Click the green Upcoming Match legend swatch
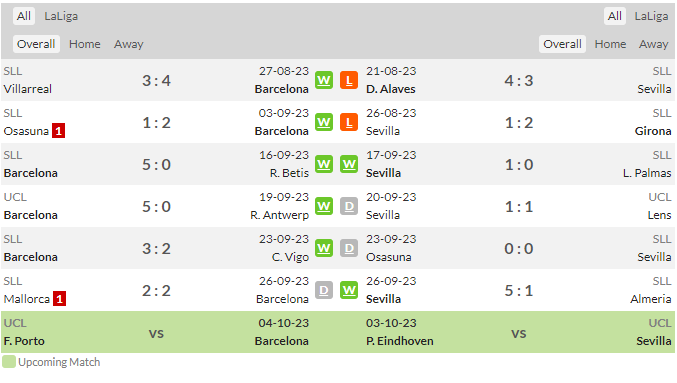 (9, 362)
